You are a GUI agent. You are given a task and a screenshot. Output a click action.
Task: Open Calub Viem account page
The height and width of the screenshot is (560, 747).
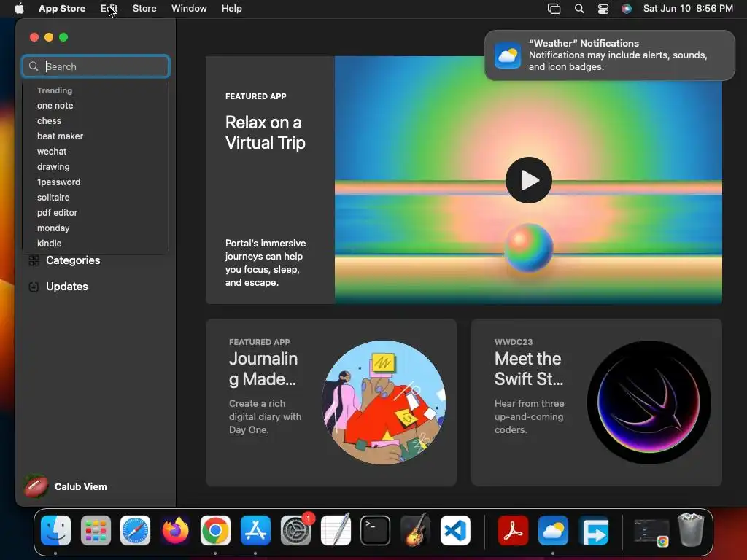coord(66,486)
